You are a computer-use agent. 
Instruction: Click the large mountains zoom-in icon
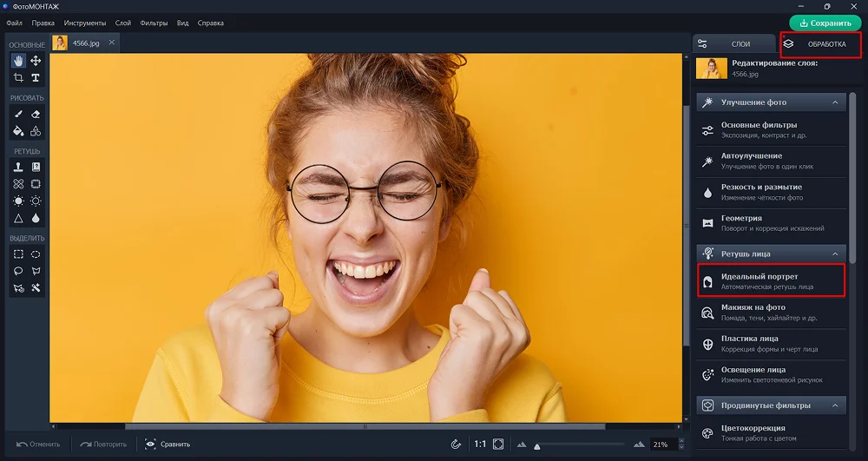tap(640, 444)
